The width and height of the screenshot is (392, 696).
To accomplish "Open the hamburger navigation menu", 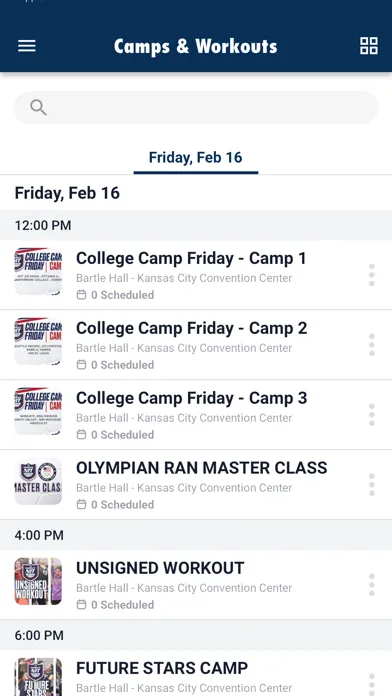I will coord(27,46).
